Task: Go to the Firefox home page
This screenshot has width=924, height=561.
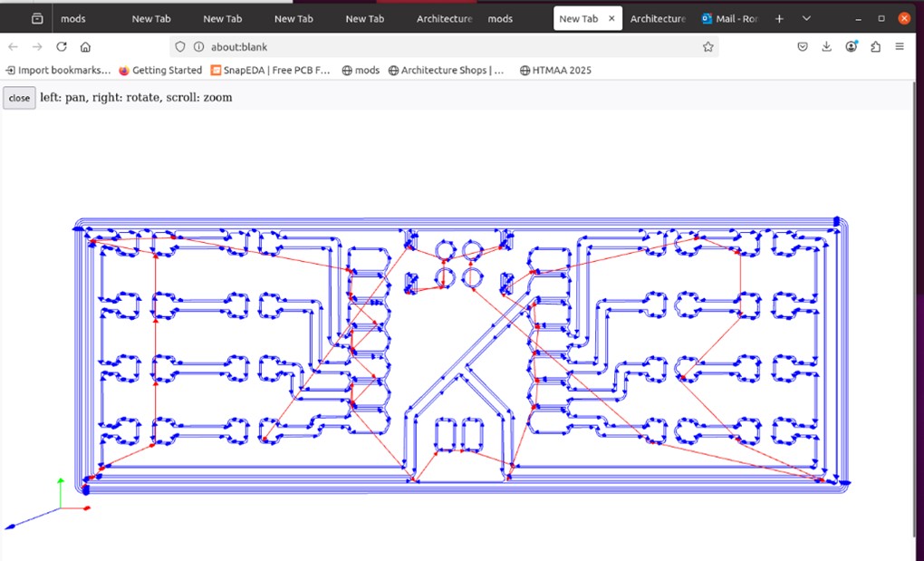Action: pyautogui.click(x=85, y=47)
